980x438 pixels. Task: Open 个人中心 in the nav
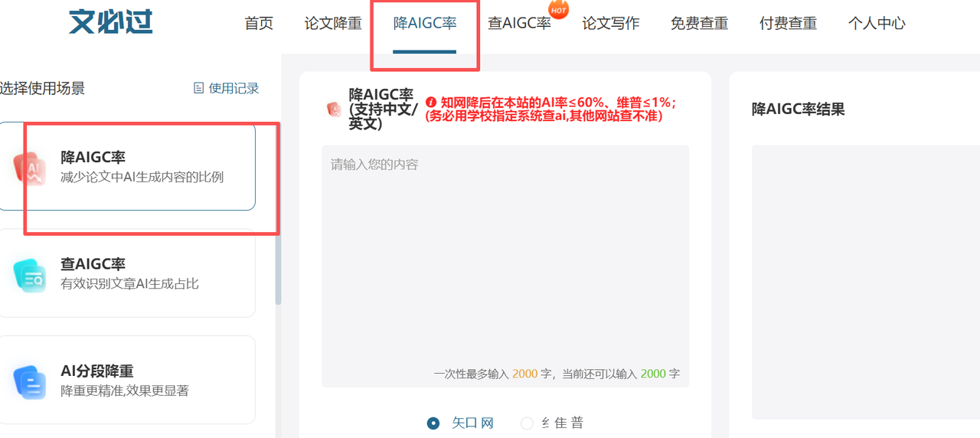(877, 24)
